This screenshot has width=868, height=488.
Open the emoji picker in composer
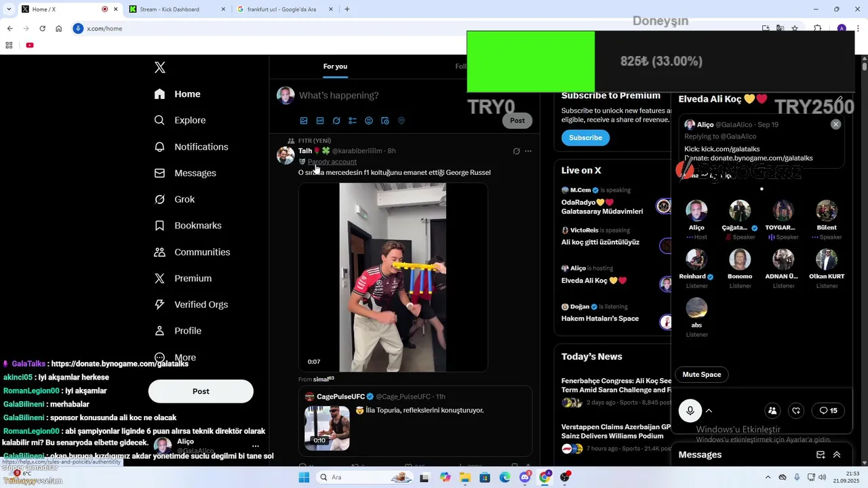[369, 121]
